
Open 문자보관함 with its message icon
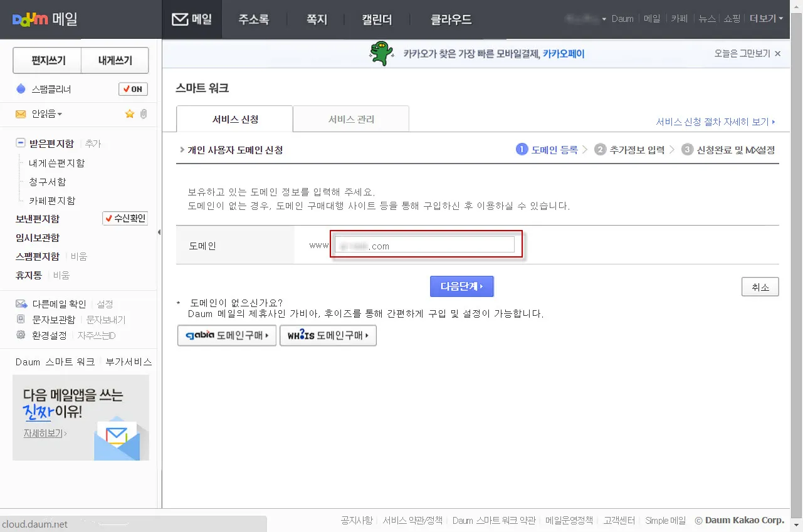pyautogui.click(x=19, y=318)
